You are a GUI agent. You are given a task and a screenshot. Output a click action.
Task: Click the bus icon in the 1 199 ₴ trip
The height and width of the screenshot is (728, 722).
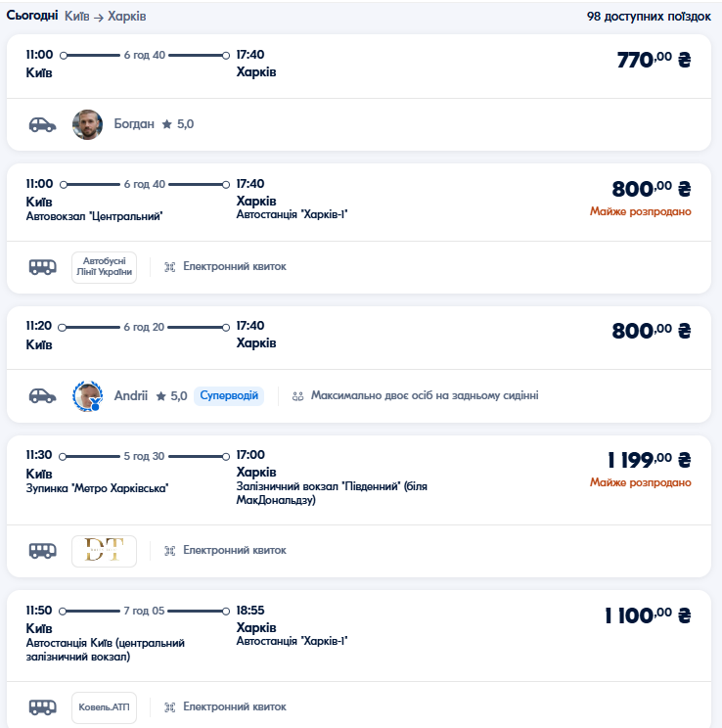point(42,550)
